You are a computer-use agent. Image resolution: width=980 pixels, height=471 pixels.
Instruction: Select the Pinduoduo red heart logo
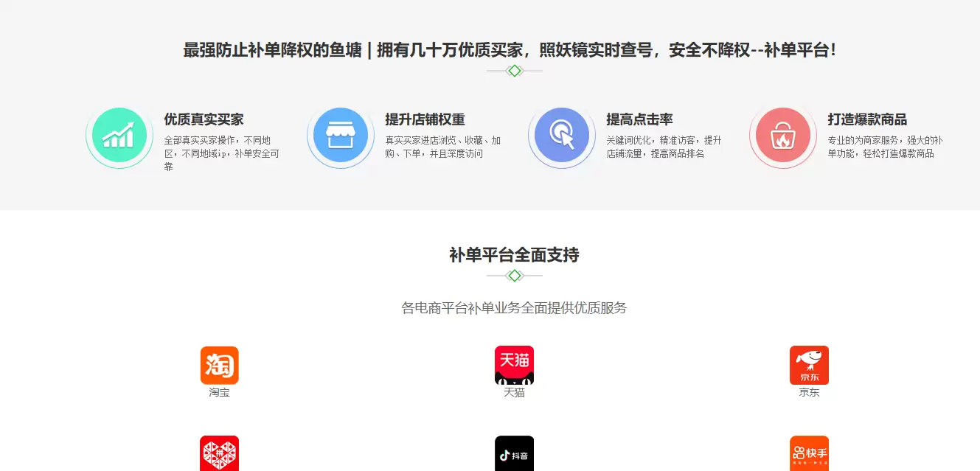click(x=219, y=453)
